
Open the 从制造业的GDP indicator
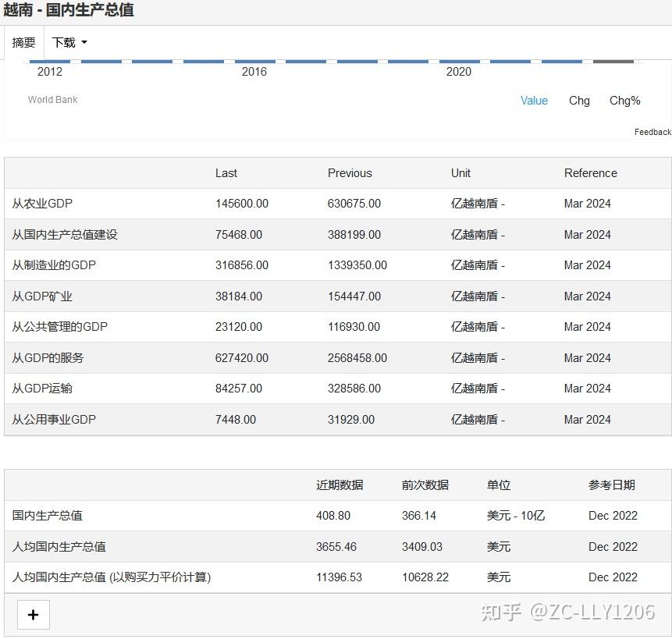point(54,265)
